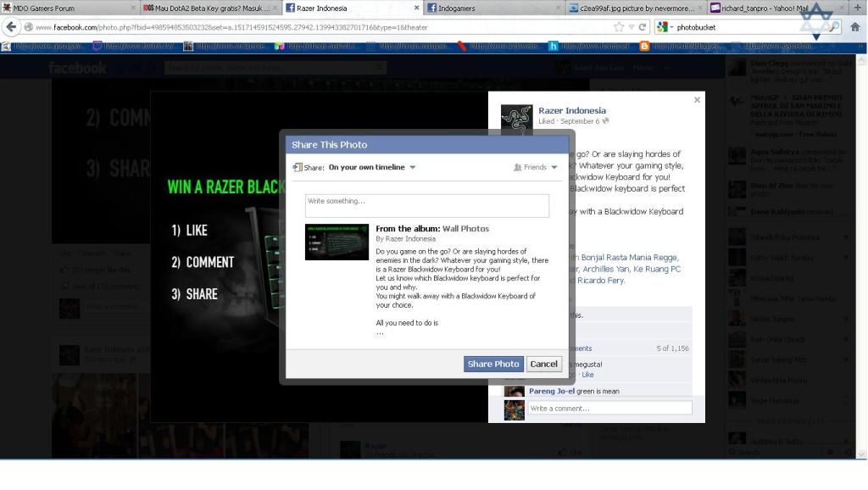Switch to Mau DotA2 Beta Key tab
Screen dimensions: 868x490
pos(210,8)
